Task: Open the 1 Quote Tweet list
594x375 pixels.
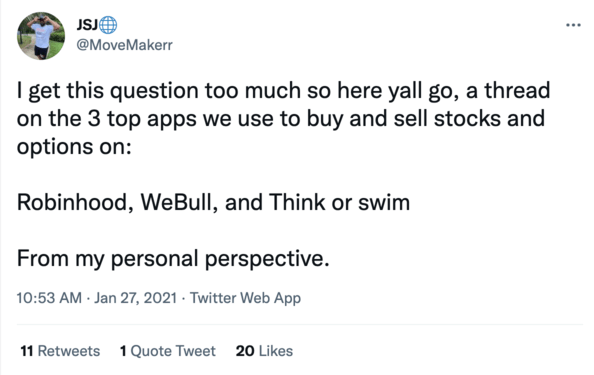Action: tap(168, 351)
